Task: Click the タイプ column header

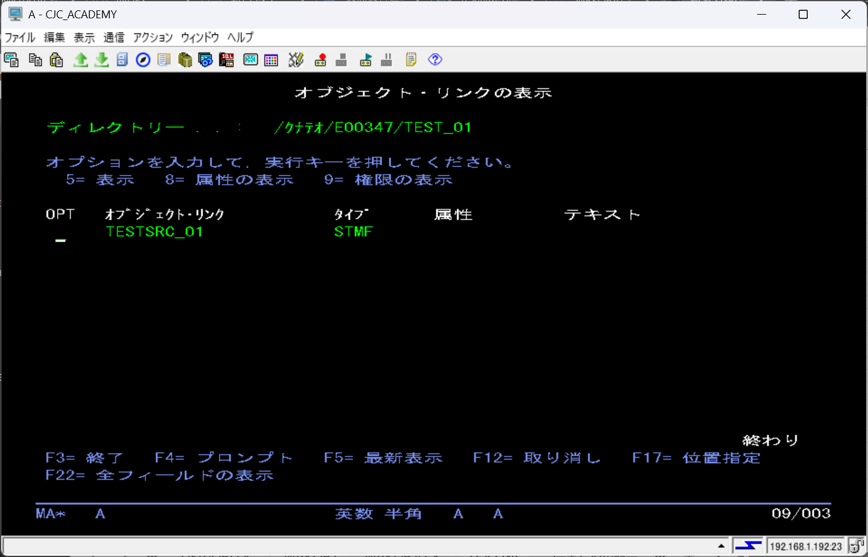Action: coord(351,214)
